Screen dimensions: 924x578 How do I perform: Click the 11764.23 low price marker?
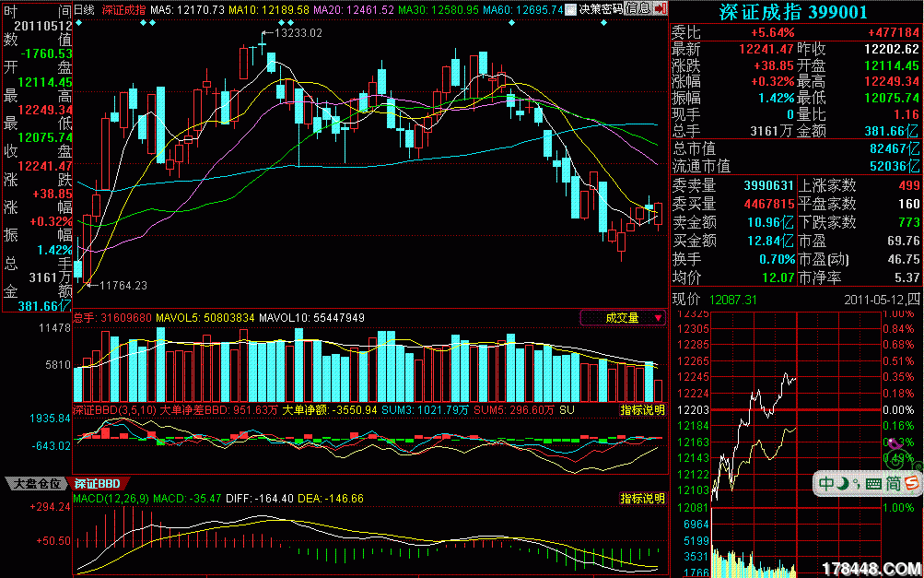click(123, 285)
